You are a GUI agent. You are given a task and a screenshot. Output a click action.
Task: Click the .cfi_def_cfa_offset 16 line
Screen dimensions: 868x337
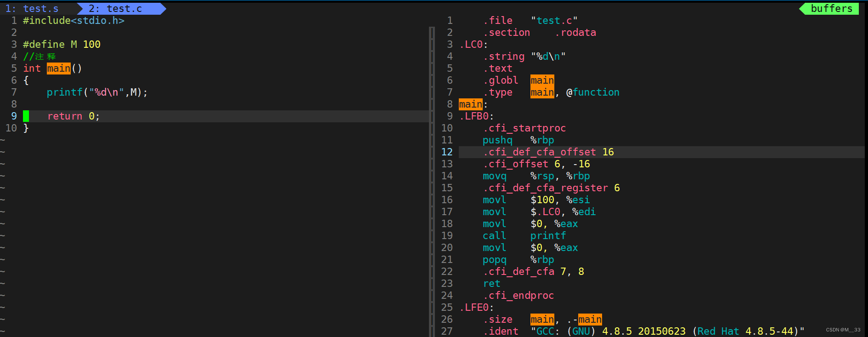548,152
